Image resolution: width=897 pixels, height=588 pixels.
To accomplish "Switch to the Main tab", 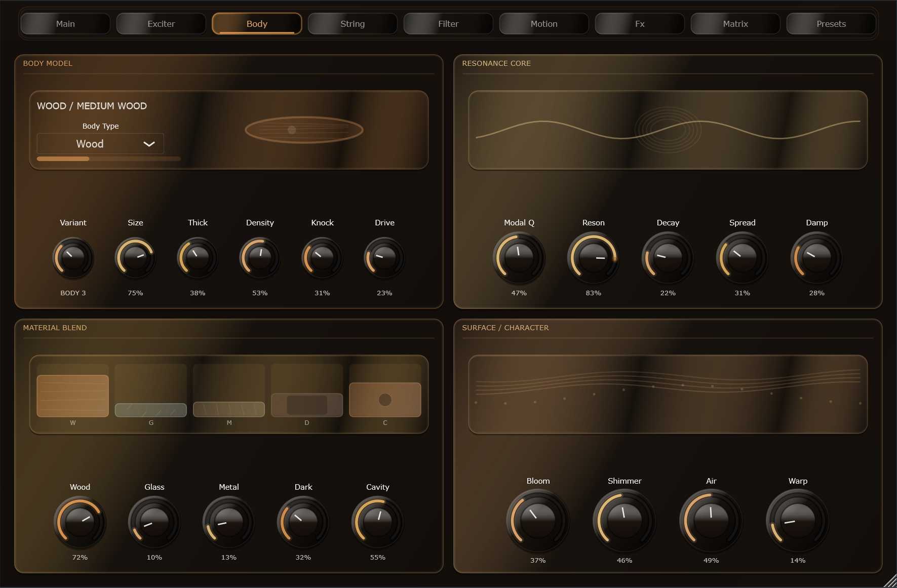I will [65, 24].
